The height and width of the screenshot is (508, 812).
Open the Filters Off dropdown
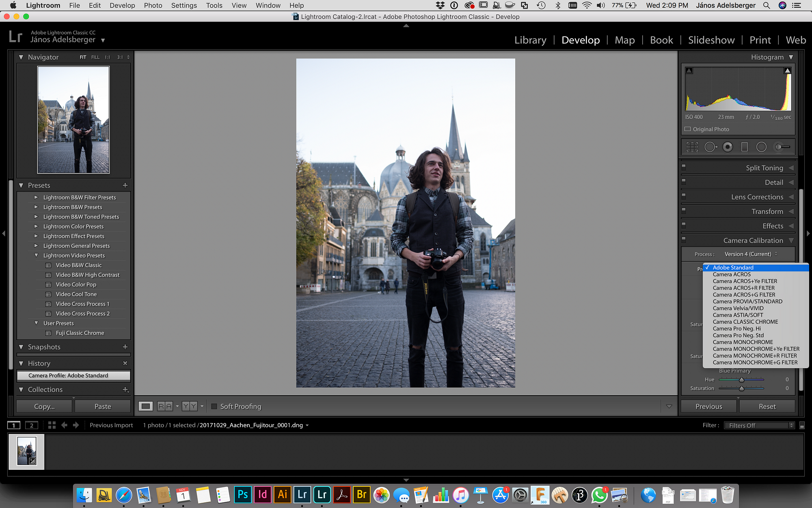coord(759,426)
